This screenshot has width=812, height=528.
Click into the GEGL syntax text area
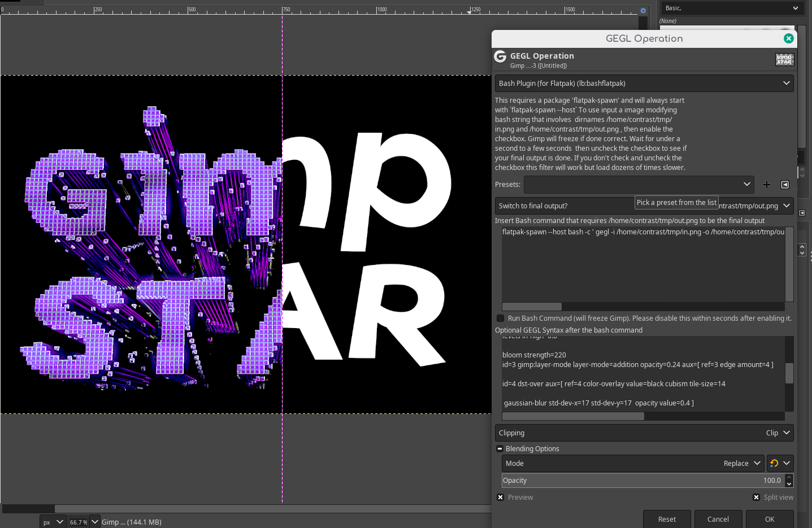[x=643, y=374]
